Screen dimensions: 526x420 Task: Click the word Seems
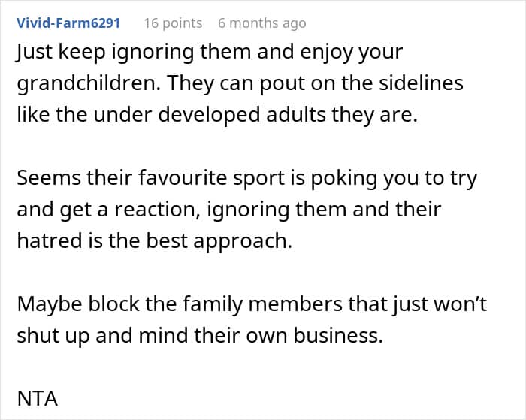tap(45, 179)
